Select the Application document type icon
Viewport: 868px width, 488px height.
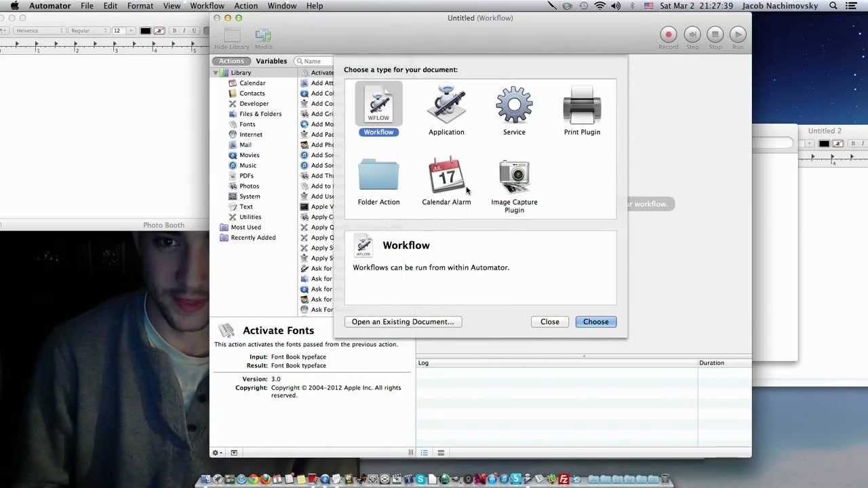click(x=446, y=104)
